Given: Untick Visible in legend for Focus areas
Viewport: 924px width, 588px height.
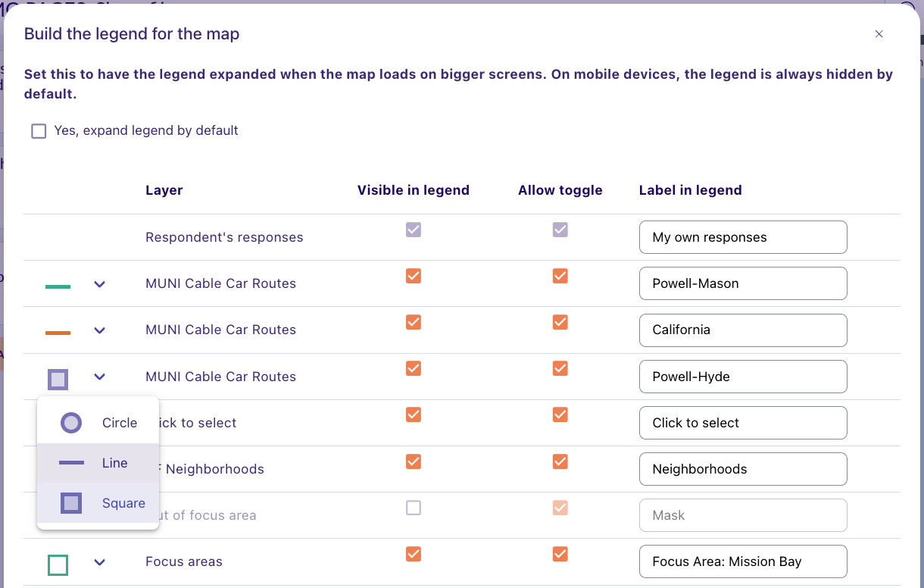Looking at the screenshot, I should point(414,554).
